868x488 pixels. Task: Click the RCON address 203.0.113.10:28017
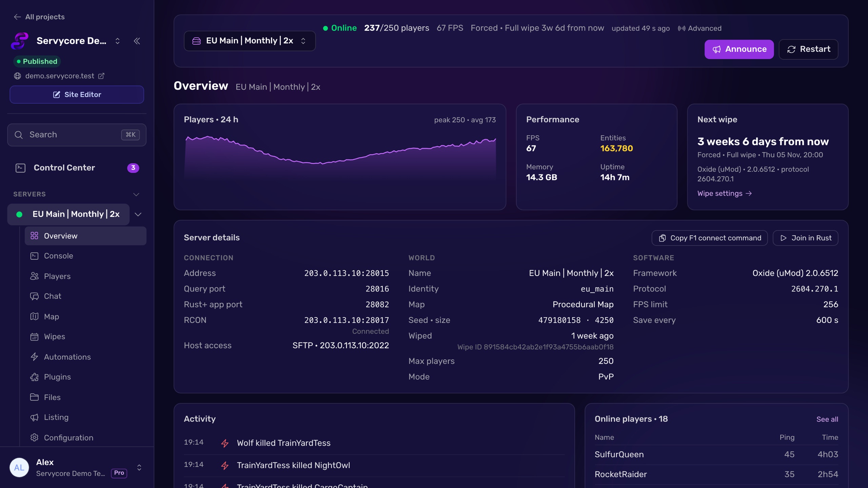click(x=347, y=320)
